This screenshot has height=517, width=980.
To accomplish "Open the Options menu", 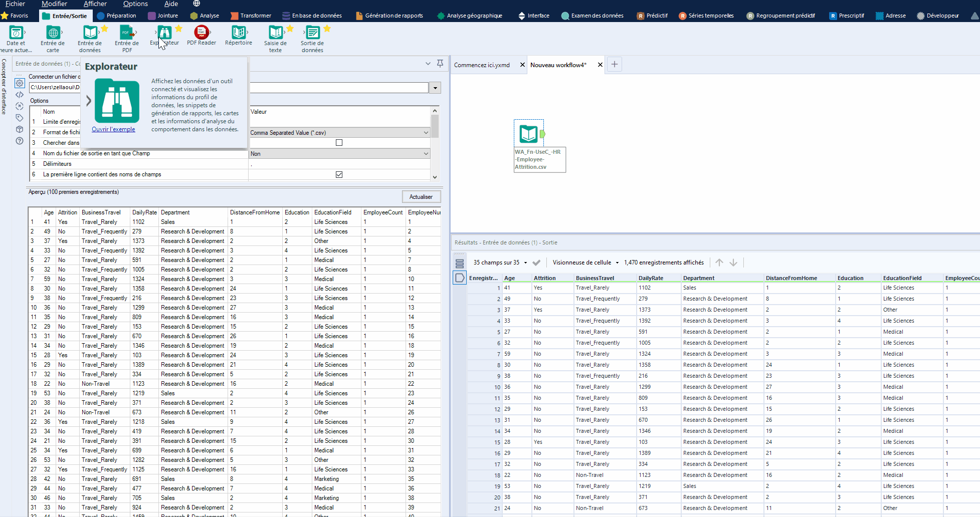I will click(x=135, y=4).
